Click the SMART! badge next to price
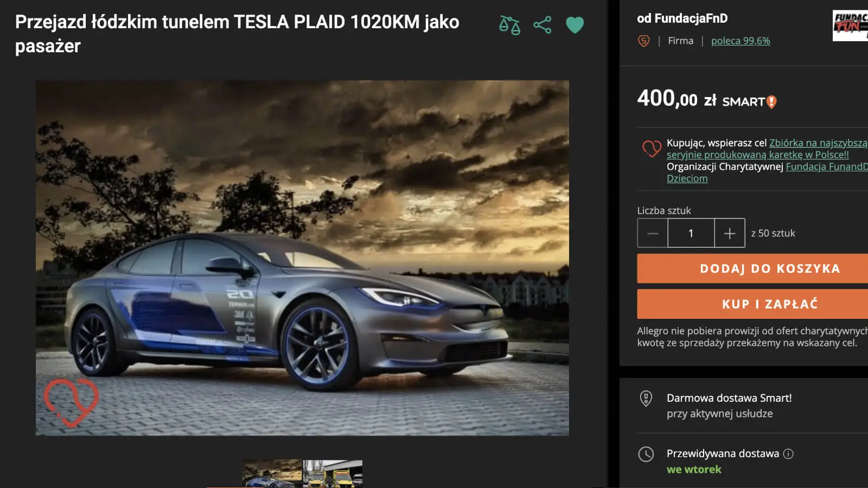The width and height of the screenshot is (868, 488). (749, 101)
